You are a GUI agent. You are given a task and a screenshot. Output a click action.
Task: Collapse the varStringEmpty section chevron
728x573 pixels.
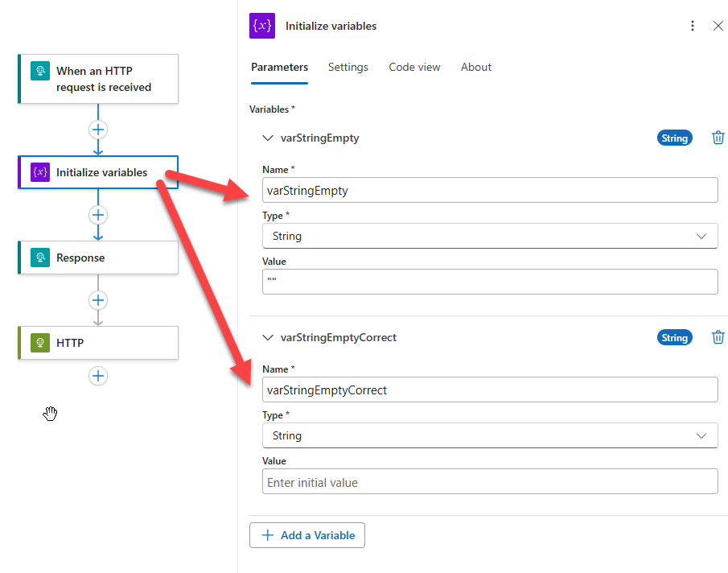pyautogui.click(x=268, y=138)
